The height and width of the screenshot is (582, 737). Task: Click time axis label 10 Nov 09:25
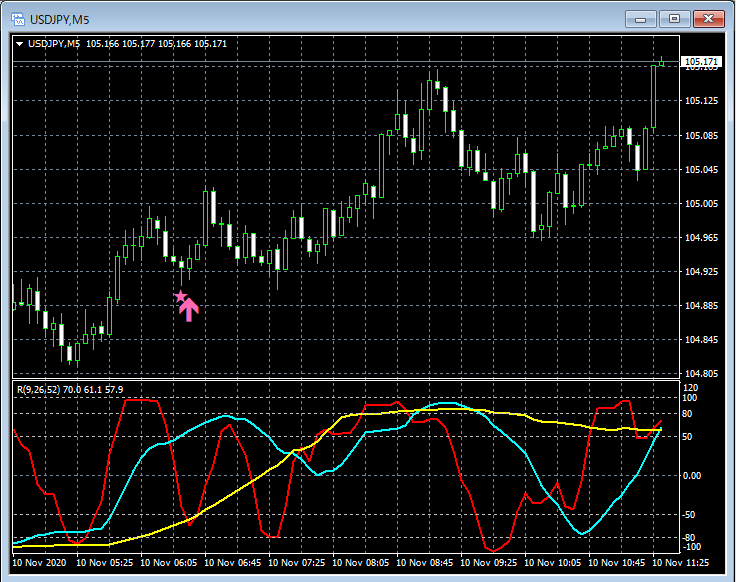tap(488, 562)
